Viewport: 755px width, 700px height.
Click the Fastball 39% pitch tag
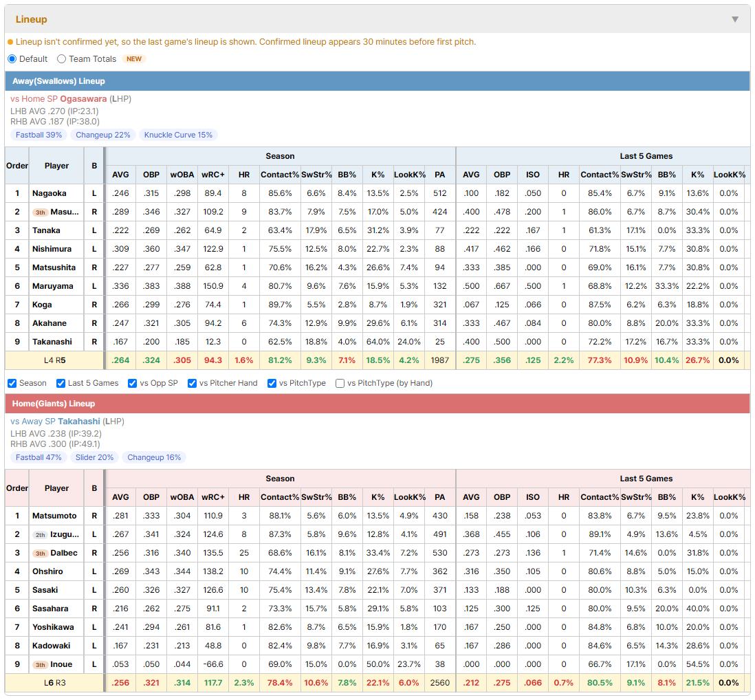pos(39,135)
